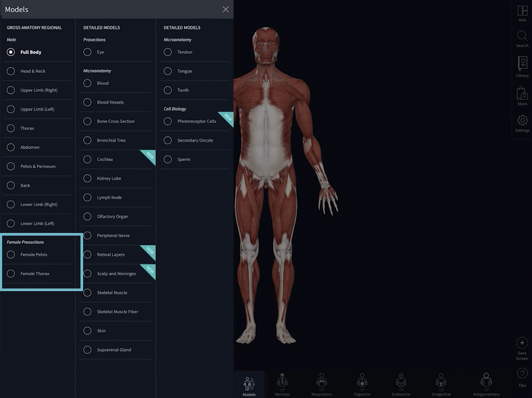The width and height of the screenshot is (532, 398).
Task: Open the Hub icon in the sidebar
Action: pyautogui.click(x=522, y=11)
